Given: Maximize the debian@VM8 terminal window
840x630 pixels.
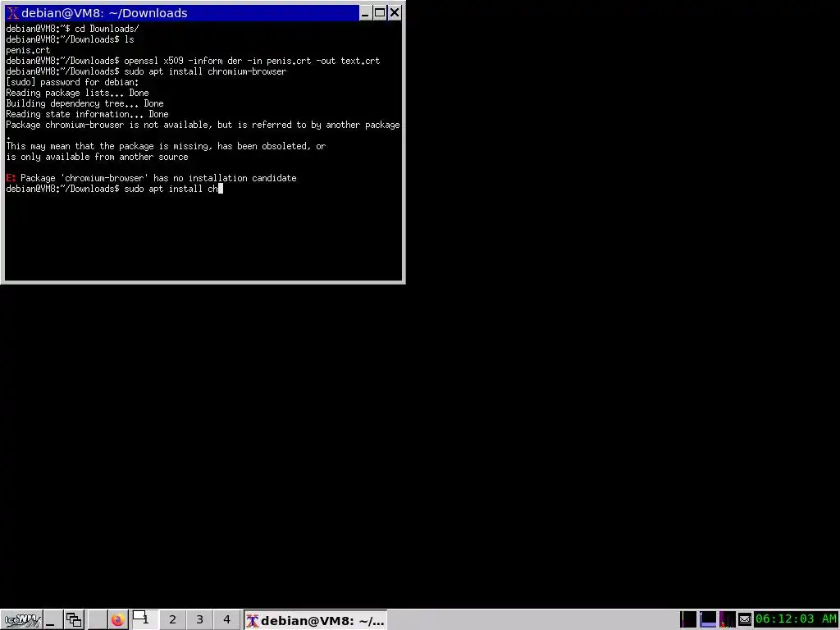Looking at the screenshot, I should click(x=380, y=13).
